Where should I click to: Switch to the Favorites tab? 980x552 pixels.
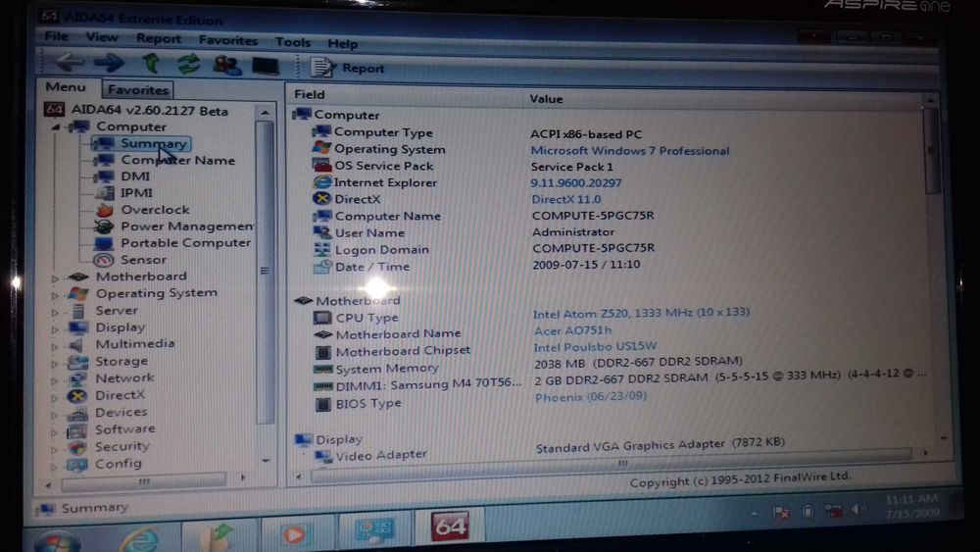pyautogui.click(x=138, y=90)
